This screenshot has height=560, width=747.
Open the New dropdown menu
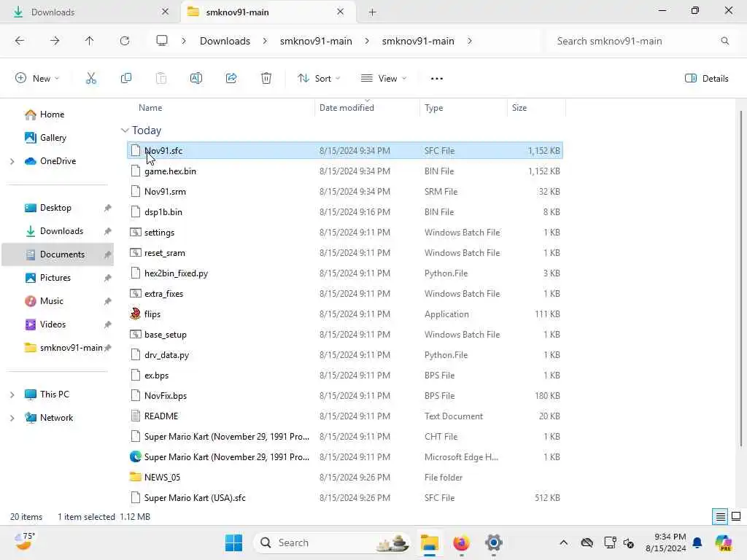point(36,79)
